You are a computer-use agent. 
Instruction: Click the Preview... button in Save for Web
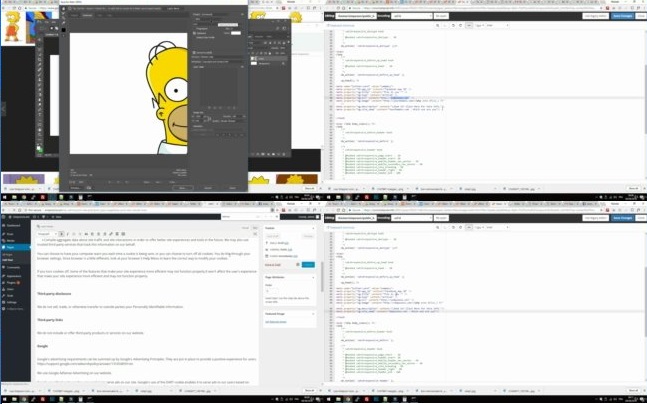(76, 188)
